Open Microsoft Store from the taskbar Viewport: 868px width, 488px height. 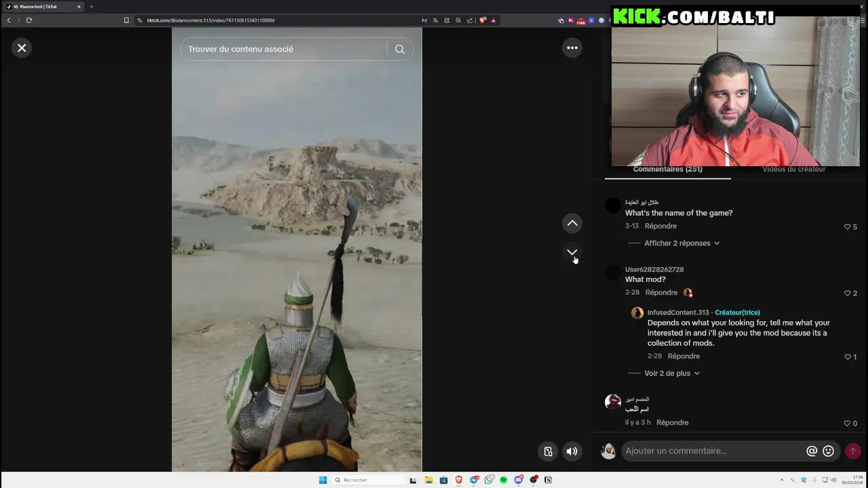click(x=443, y=480)
